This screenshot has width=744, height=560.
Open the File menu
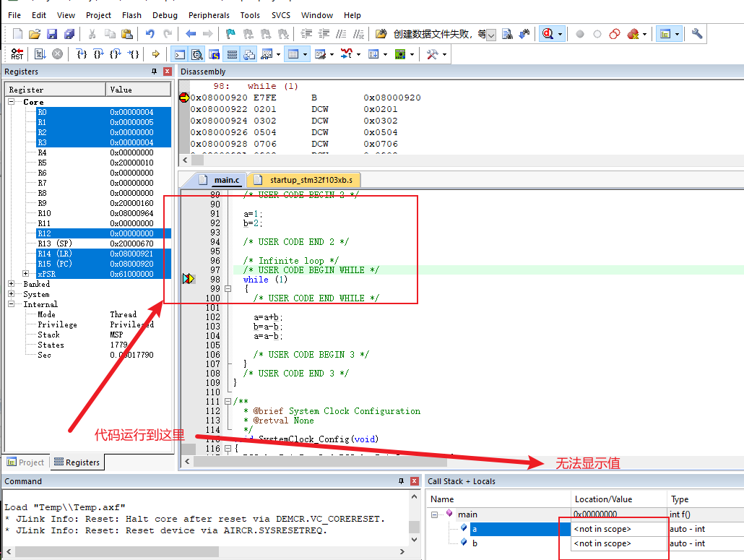(14, 15)
